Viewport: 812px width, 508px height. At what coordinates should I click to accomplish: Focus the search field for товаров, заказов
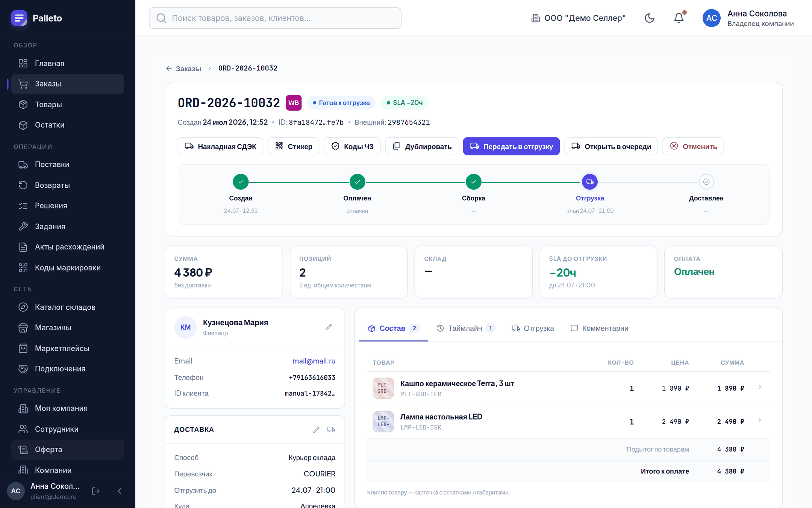point(275,18)
